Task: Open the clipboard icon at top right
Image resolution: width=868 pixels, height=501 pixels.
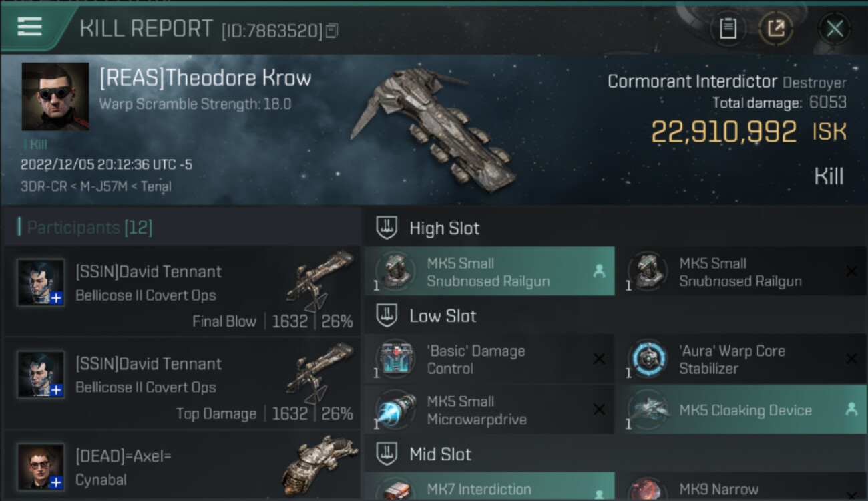Action: point(728,29)
